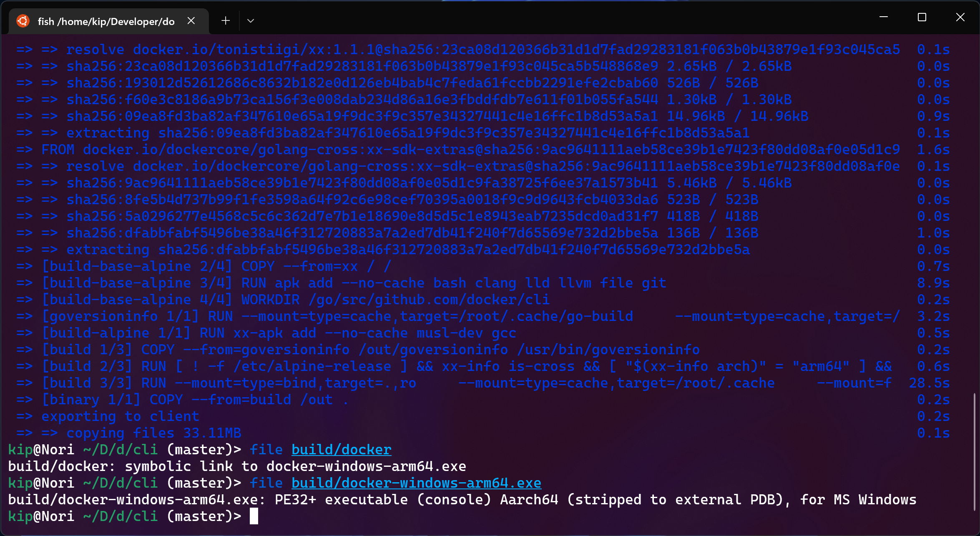Toggle the terminal fullscreen view
This screenshot has width=980, height=536.
(922, 18)
